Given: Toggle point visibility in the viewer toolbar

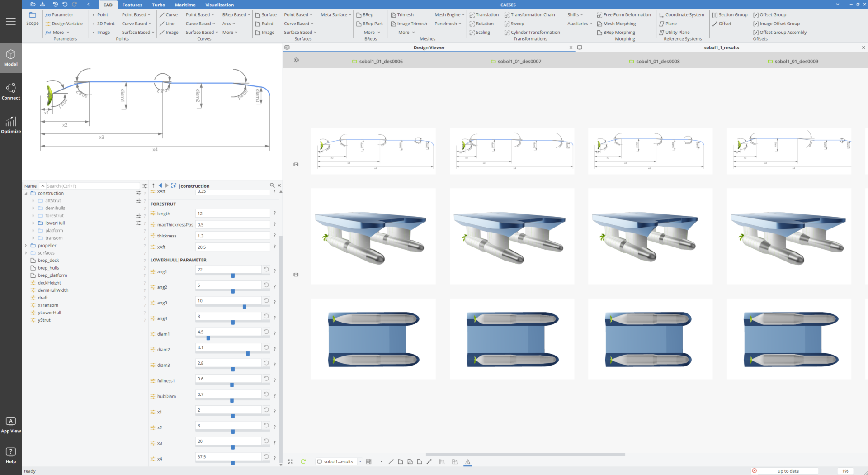Looking at the screenshot, I should [x=382, y=462].
